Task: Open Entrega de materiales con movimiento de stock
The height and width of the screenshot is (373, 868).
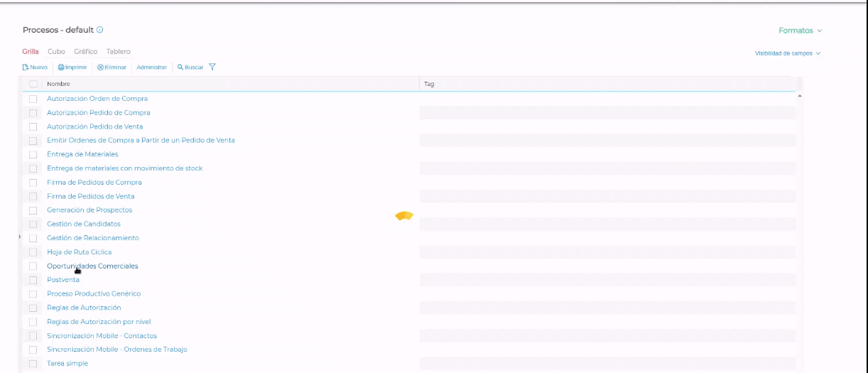Action: point(125,168)
